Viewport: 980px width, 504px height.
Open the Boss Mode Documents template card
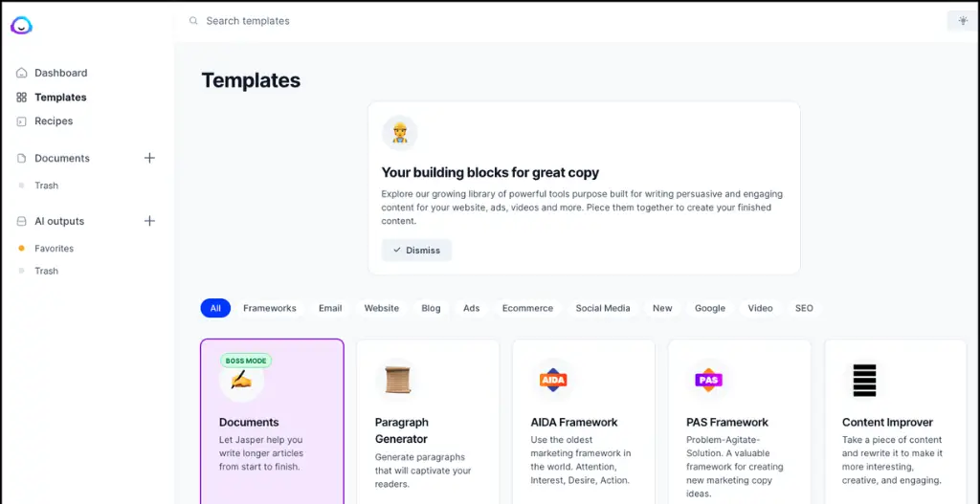click(272, 421)
